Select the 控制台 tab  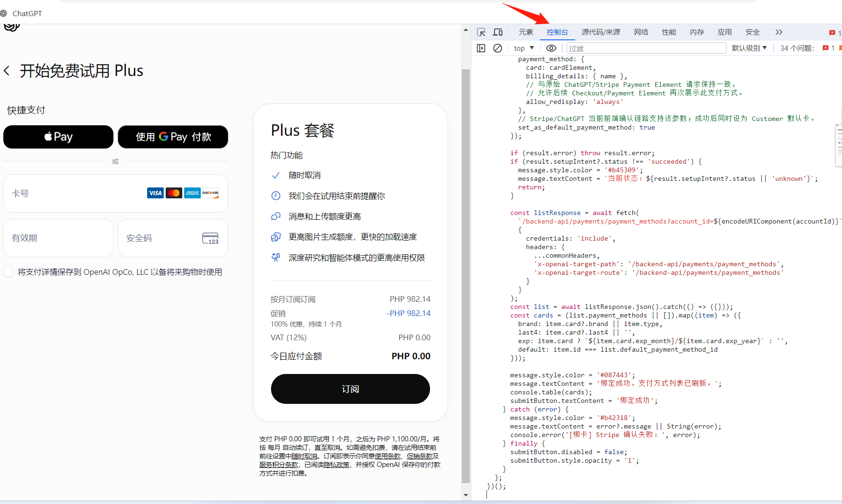(x=557, y=32)
